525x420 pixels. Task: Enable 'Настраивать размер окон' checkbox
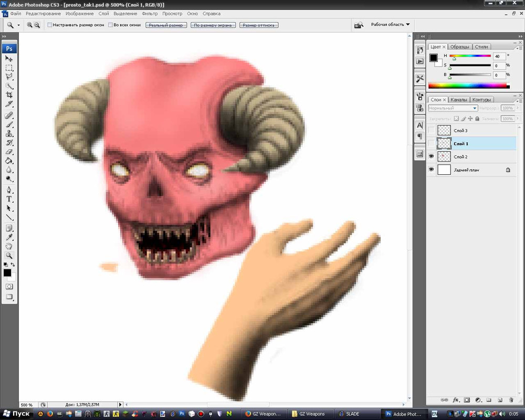point(49,25)
